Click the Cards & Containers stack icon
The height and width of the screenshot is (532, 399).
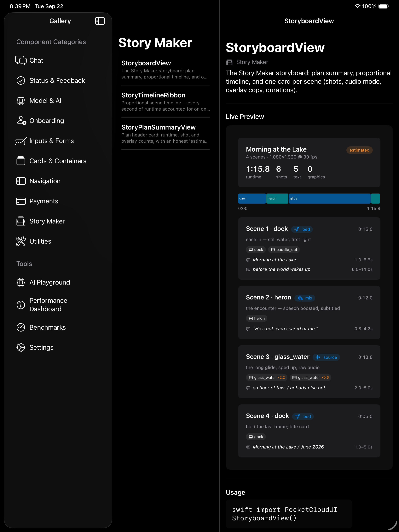coord(21,161)
